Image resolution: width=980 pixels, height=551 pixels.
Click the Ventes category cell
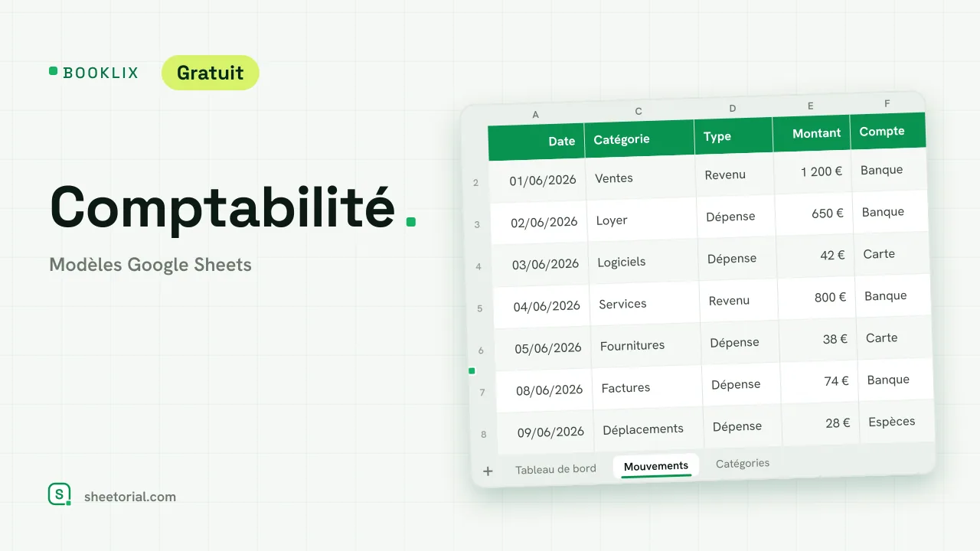pos(641,178)
